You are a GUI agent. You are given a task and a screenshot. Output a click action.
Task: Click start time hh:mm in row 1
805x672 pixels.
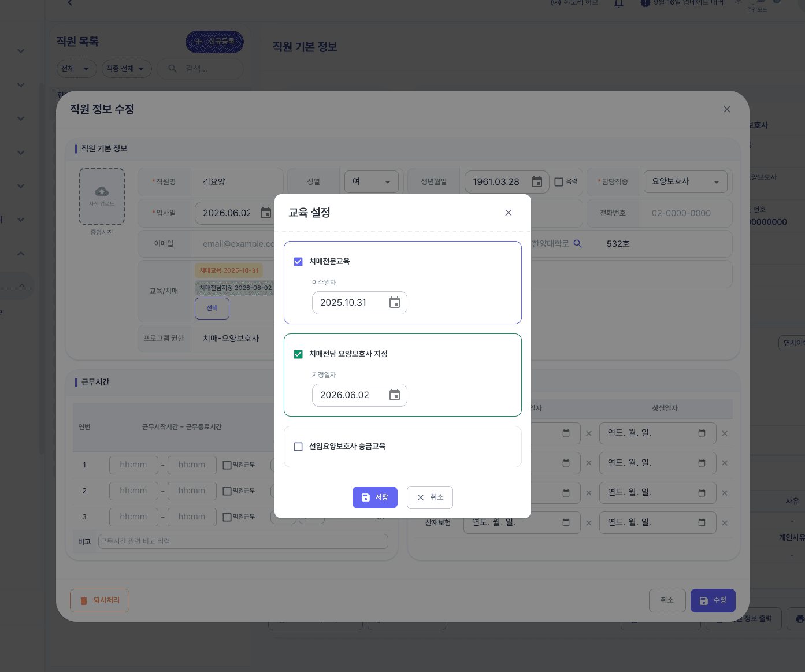tap(133, 465)
